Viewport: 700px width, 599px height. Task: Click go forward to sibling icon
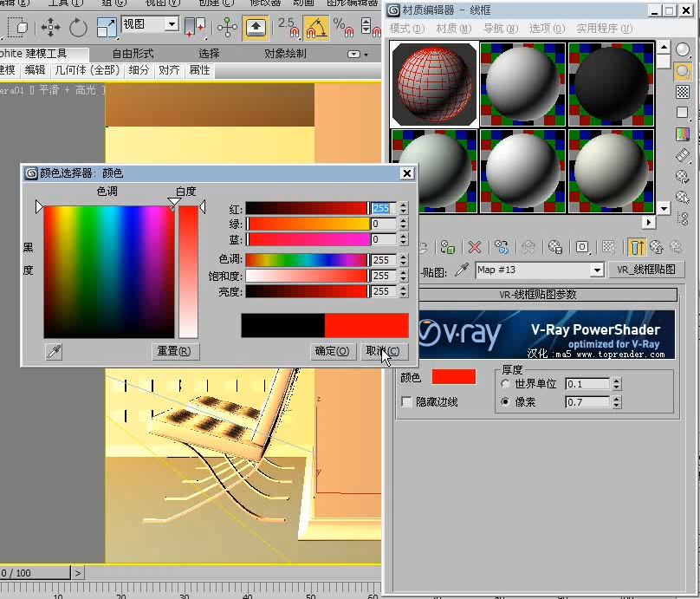tap(677, 247)
